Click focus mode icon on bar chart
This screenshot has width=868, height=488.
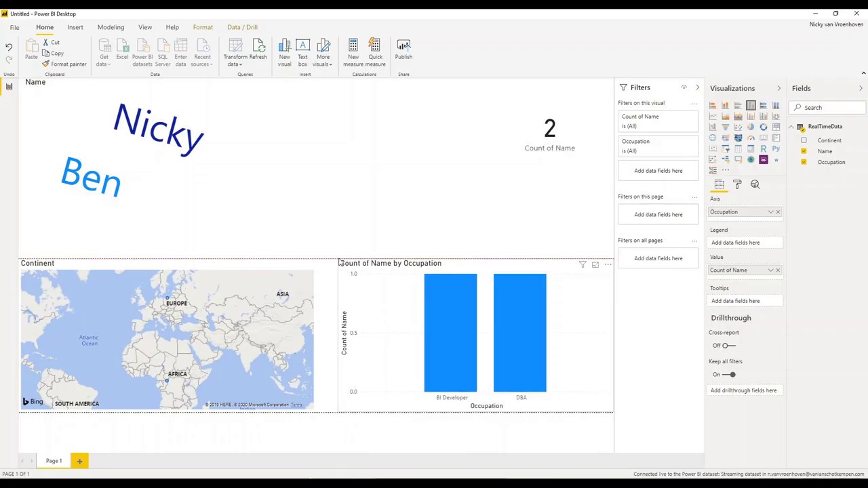(595, 264)
